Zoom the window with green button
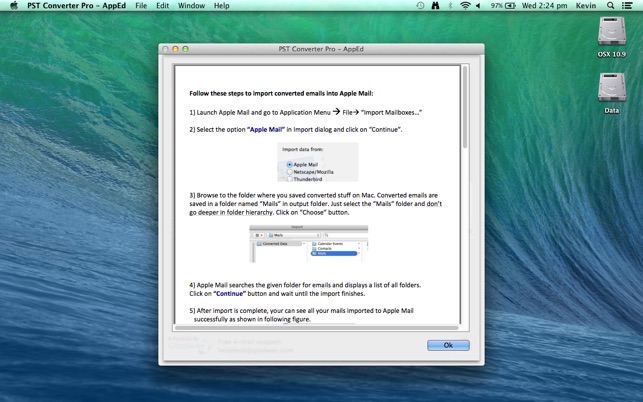 tap(185, 49)
